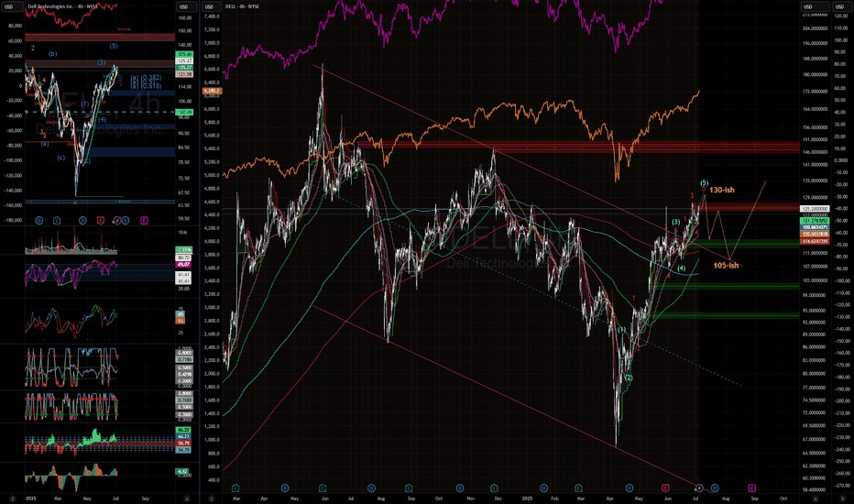Toggle auto scale "A" on the right DELL chart
The width and height of the screenshot is (854, 504).
click(x=816, y=498)
